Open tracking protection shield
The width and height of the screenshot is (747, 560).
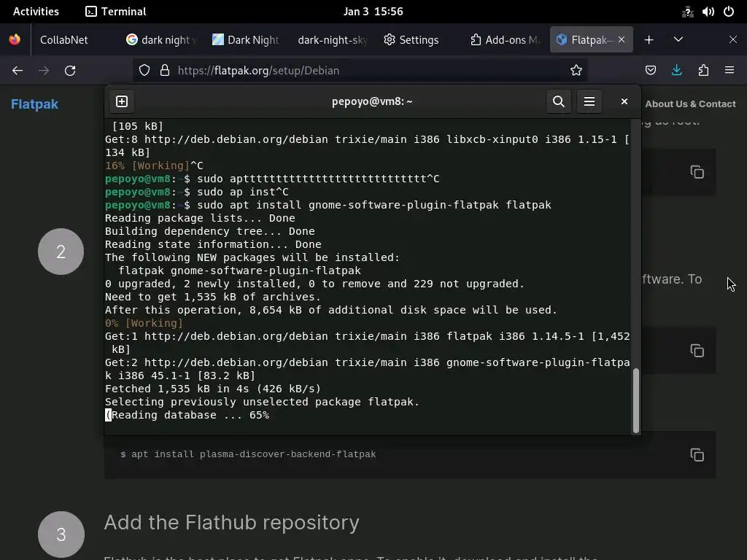coord(144,71)
